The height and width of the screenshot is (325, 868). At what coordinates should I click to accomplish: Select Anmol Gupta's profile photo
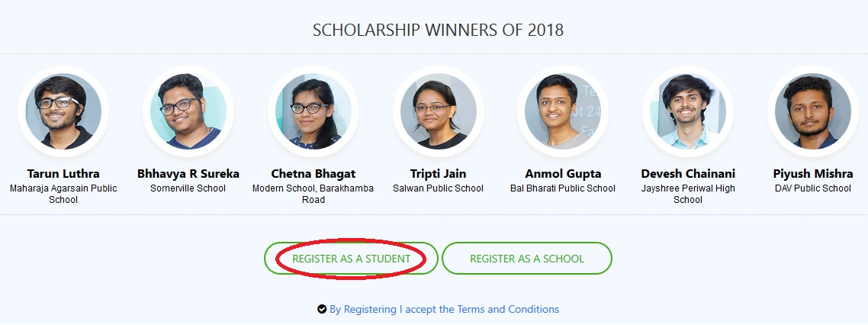pos(563,111)
